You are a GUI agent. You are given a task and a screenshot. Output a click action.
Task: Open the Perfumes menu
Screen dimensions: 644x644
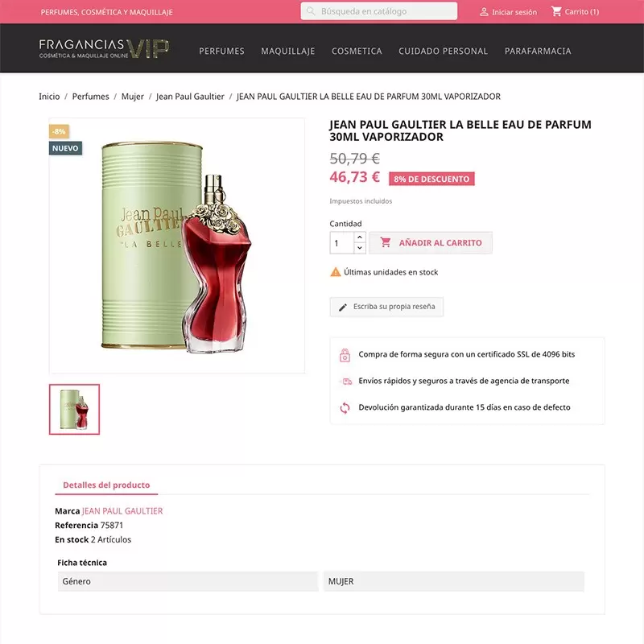[x=222, y=51]
